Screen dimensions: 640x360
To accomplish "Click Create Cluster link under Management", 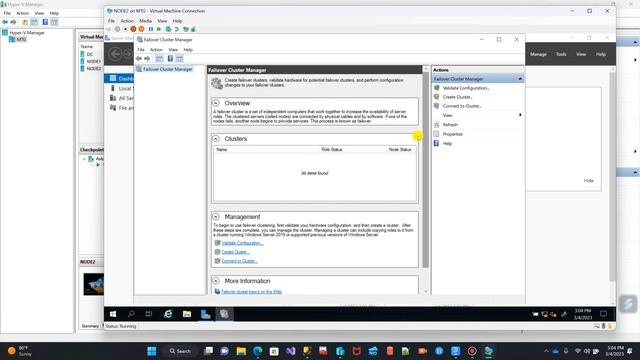I will [x=236, y=252].
